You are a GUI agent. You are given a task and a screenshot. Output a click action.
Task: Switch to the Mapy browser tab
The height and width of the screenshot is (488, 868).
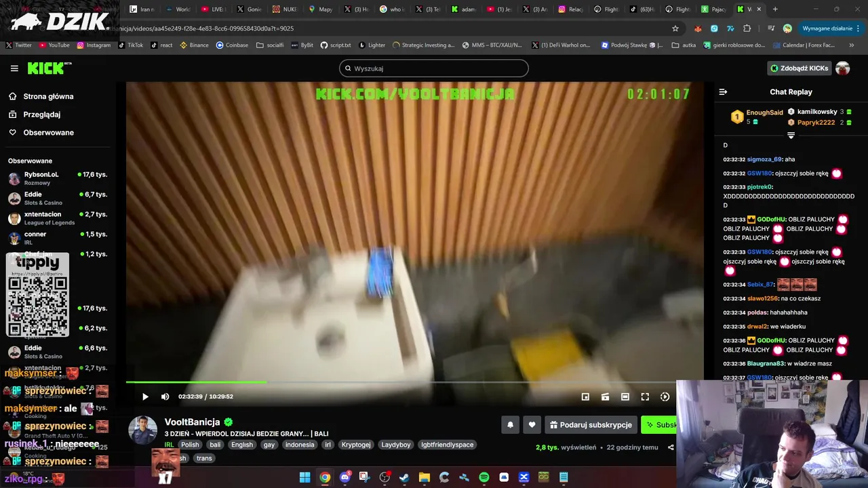tap(321, 9)
